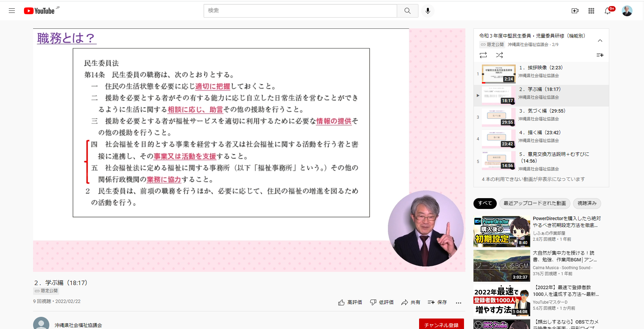Open OBS Studio video thumbnail
The width and height of the screenshot is (644, 329).
[x=501, y=324]
